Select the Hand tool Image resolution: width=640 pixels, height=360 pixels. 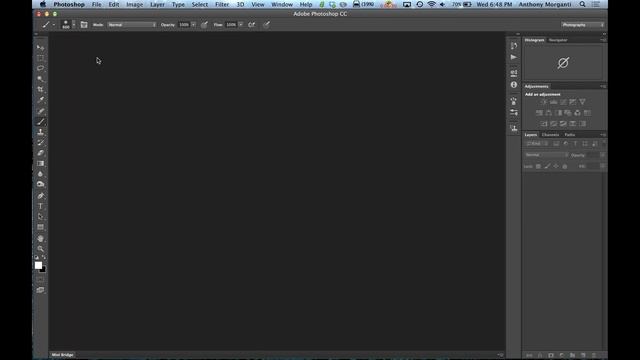point(40,238)
